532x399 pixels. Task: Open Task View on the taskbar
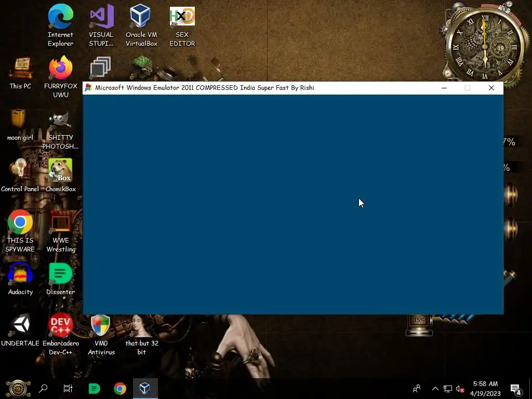(x=68, y=389)
